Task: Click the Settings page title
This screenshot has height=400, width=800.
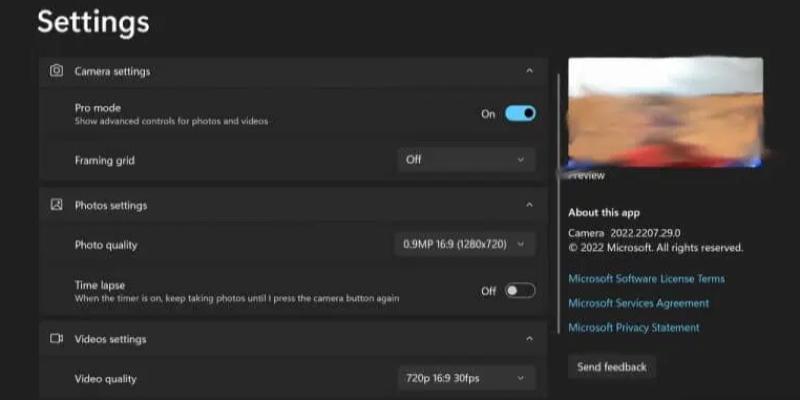Action: [93, 22]
